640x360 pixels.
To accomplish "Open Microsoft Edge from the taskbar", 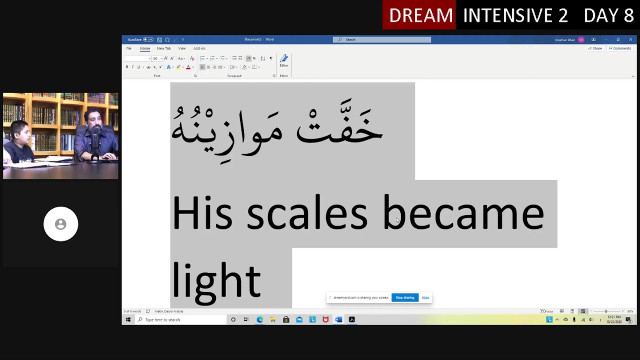I will coord(260,320).
